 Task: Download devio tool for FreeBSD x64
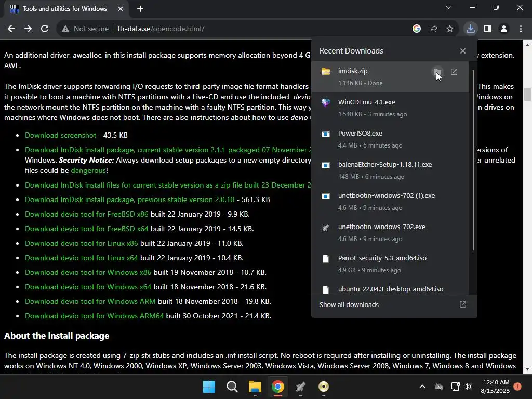point(87,229)
